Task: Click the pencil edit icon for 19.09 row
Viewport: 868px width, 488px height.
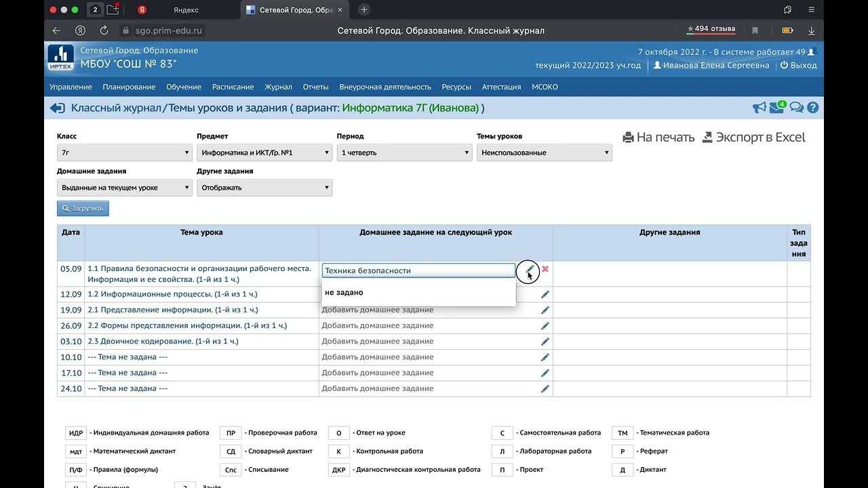Action: [545, 310]
